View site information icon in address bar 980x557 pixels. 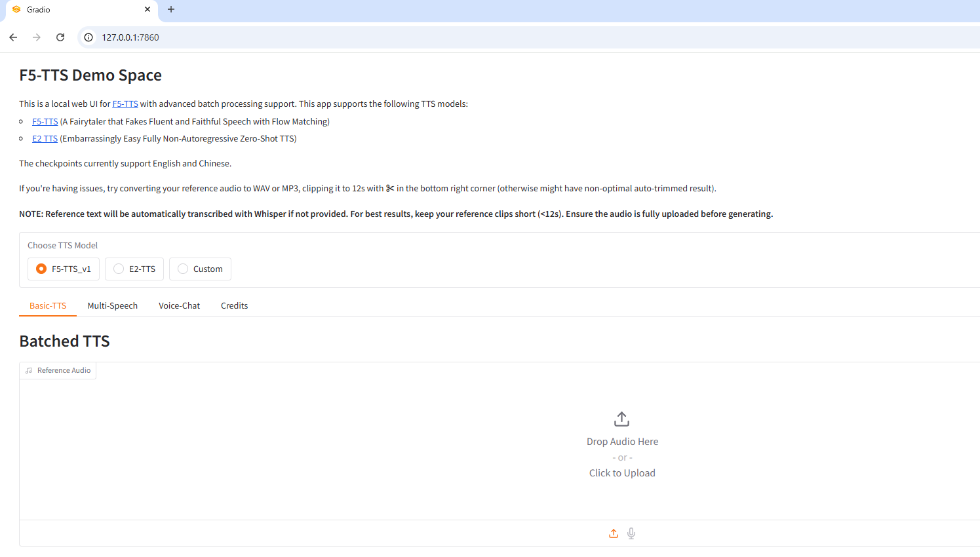pyautogui.click(x=88, y=37)
